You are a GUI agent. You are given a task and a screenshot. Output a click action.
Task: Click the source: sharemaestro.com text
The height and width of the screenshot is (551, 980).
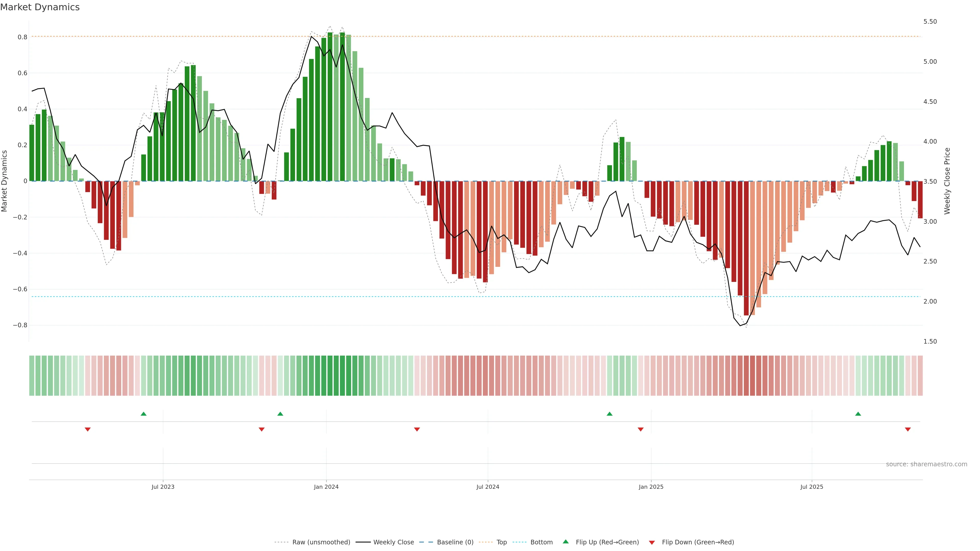click(x=926, y=464)
